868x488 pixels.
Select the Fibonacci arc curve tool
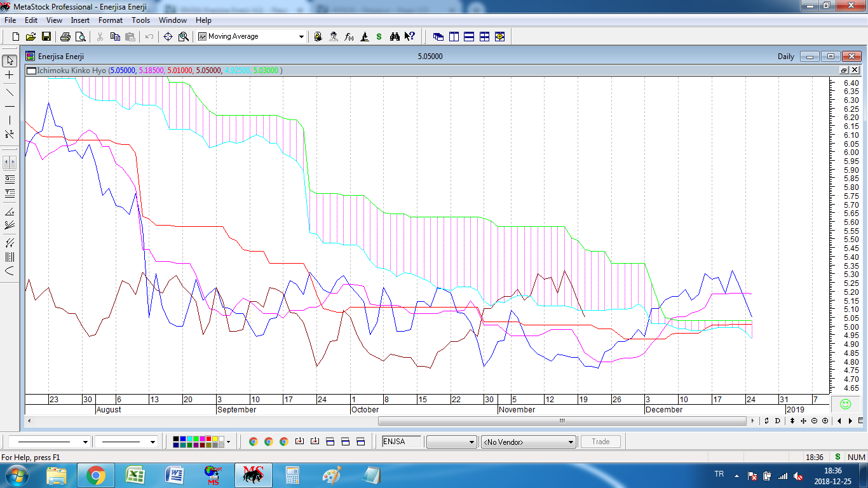point(10,271)
